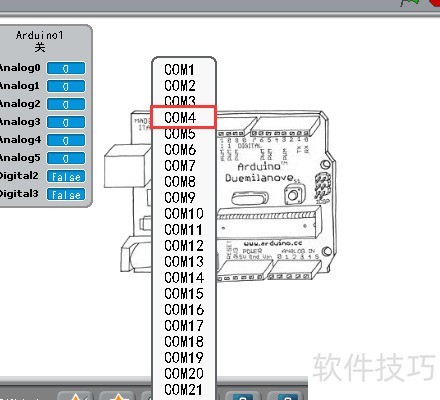Viewport: 440px width, 400px height.
Task: Stop everything with the red stop sign
Action: pyautogui.click(x=435, y=2)
